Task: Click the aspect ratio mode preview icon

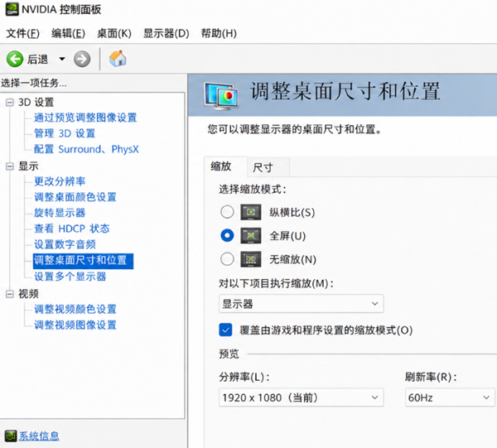Action: point(251,212)
